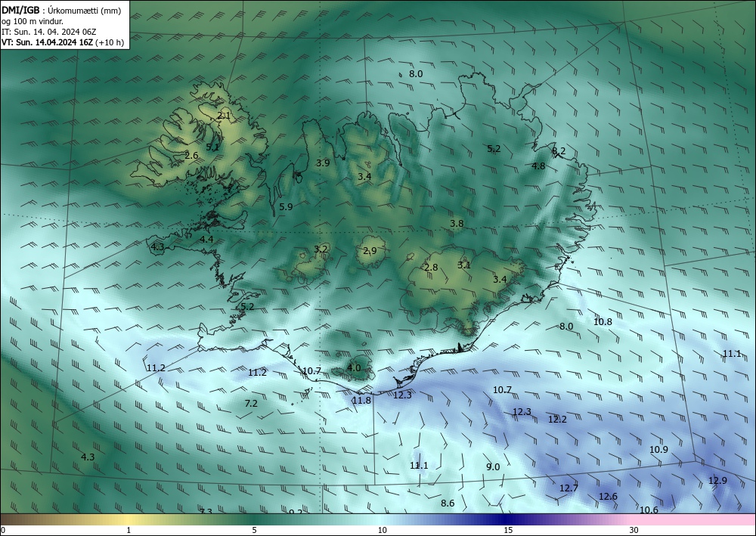Click the 3.8 value on the map
Screen dimensions: 756x536
click(x=457, y=223)
